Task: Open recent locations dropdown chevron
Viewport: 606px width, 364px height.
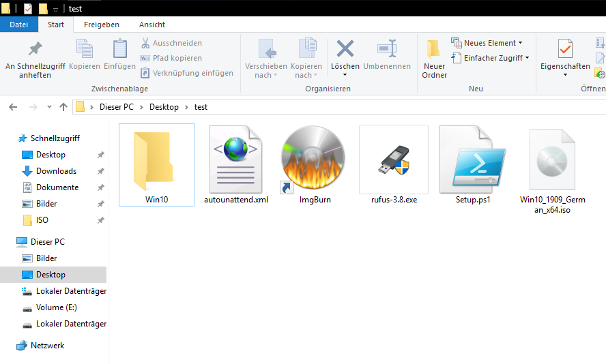Action: tap(49, 107)
